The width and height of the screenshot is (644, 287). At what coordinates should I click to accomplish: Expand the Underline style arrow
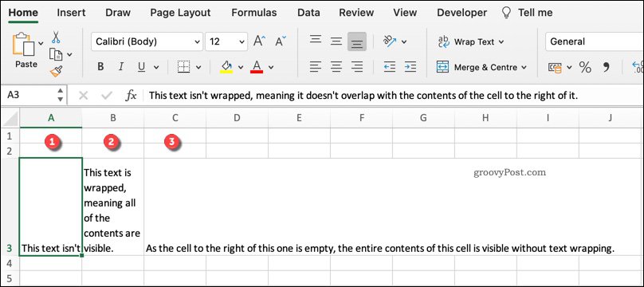point(156,67)
